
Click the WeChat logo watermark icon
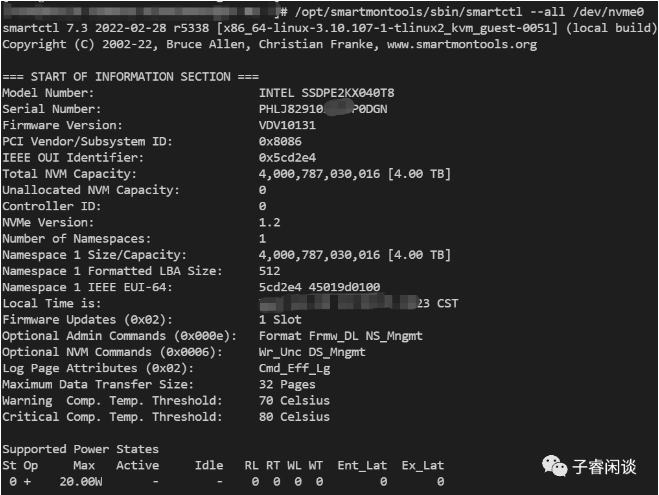pyautogui.click(x=554, y=466)
